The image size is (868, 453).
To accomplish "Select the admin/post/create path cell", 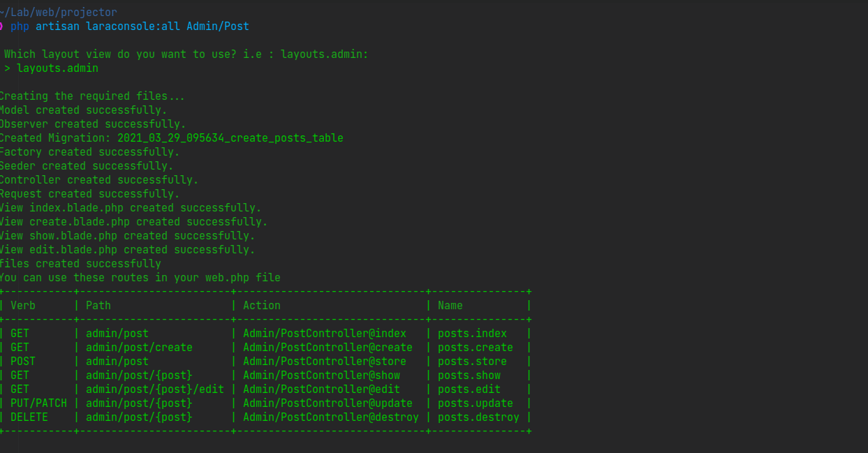I will [x=139, y=348].
